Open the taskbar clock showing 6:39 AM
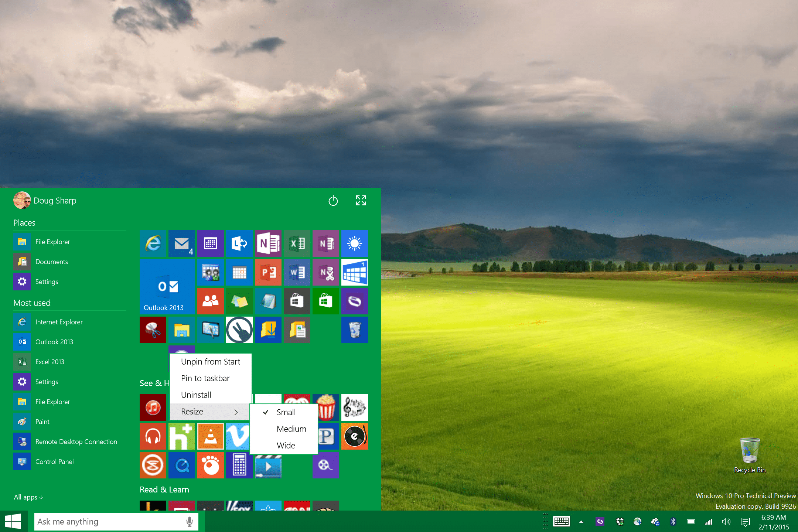 click(x=774, y=522)
